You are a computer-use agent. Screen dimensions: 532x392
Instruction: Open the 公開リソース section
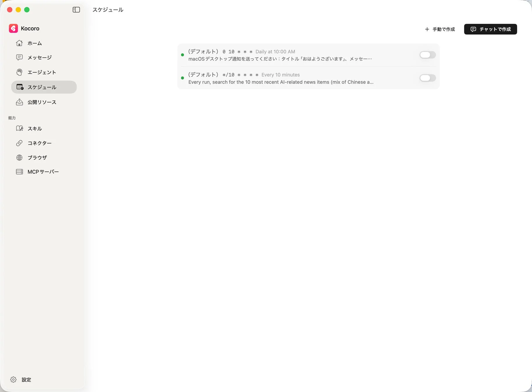[44, 102]
